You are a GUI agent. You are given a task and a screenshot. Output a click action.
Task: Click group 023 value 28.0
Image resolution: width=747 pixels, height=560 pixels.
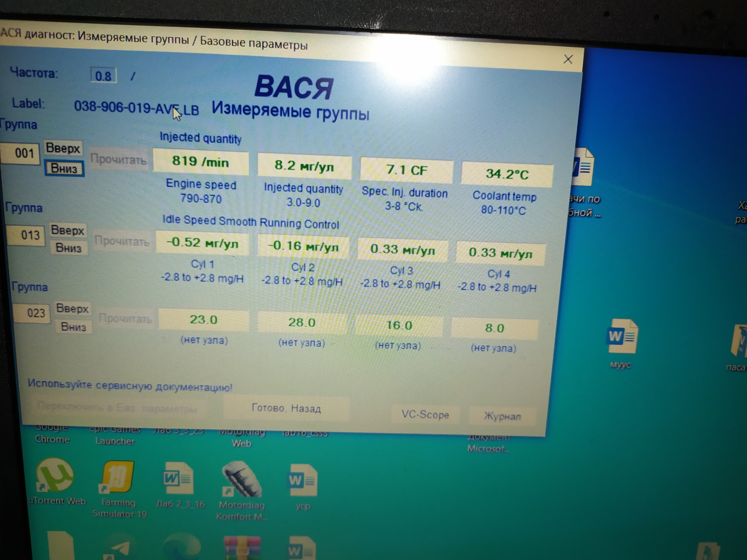[x=302, y=322]
